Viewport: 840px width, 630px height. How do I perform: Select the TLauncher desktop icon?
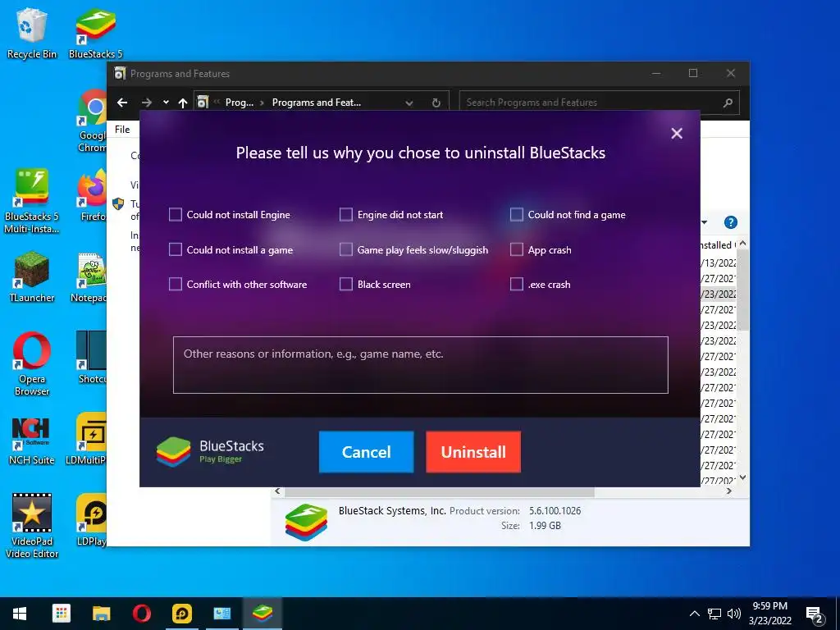32,277
